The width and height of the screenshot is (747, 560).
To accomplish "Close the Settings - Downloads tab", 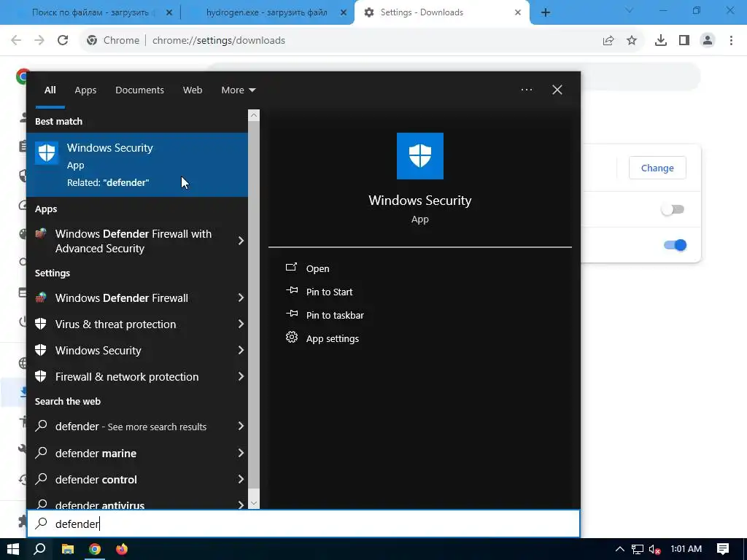I will pyautogui.click(x=518, y=12).
